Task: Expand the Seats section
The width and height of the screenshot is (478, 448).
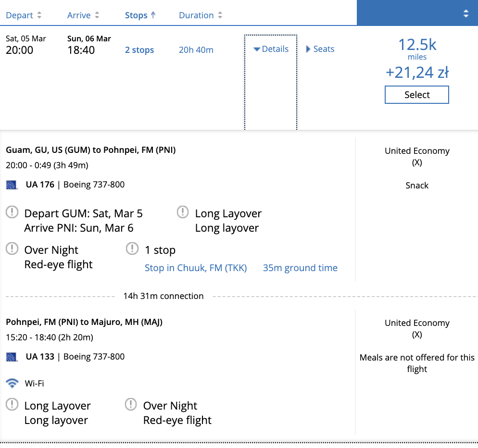Action: (x=320, y=49)
